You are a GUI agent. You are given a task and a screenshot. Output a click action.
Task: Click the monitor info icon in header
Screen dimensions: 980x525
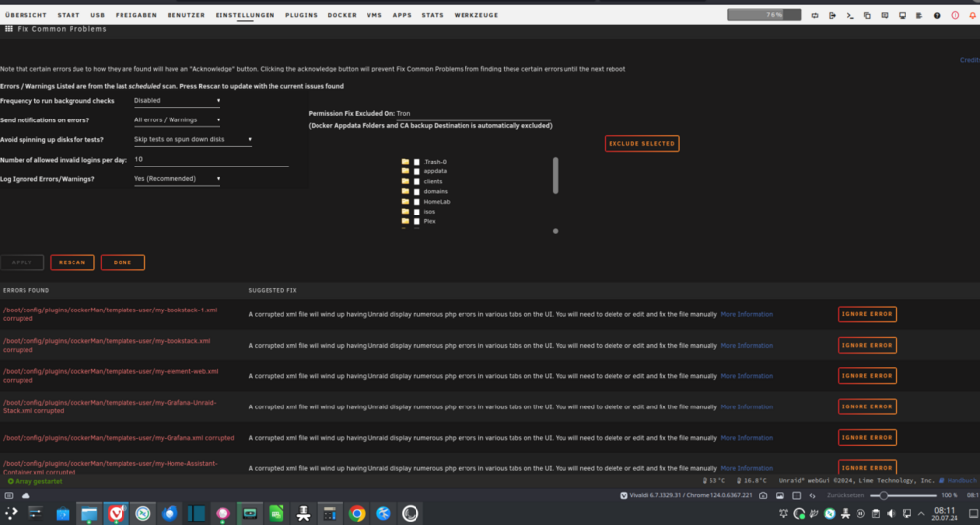(x=902, y=15)
